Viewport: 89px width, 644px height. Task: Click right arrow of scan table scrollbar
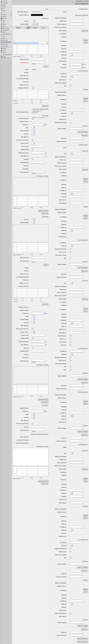[x=48, y=43]
